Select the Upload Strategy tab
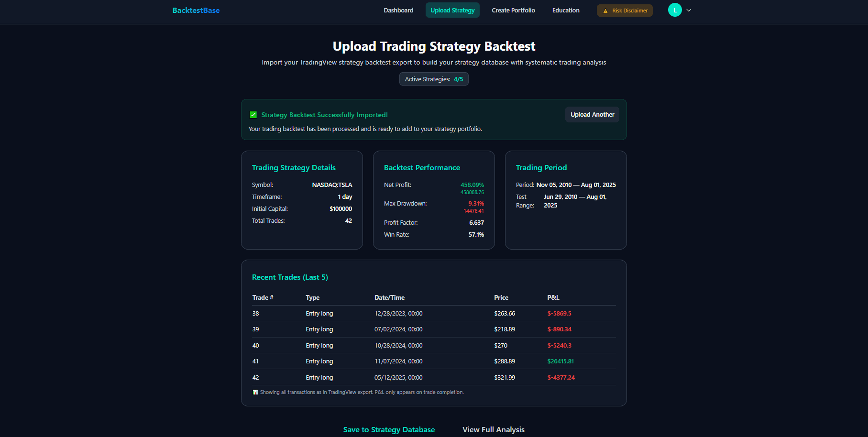Image resolution: width=868 pixels, height=437 pixels. pos(452,10)
